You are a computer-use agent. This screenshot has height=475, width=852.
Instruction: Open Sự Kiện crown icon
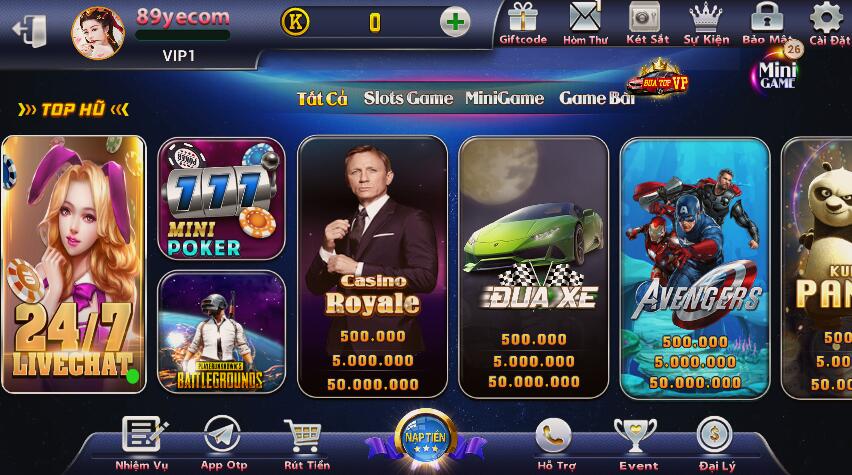coord(706,17)
